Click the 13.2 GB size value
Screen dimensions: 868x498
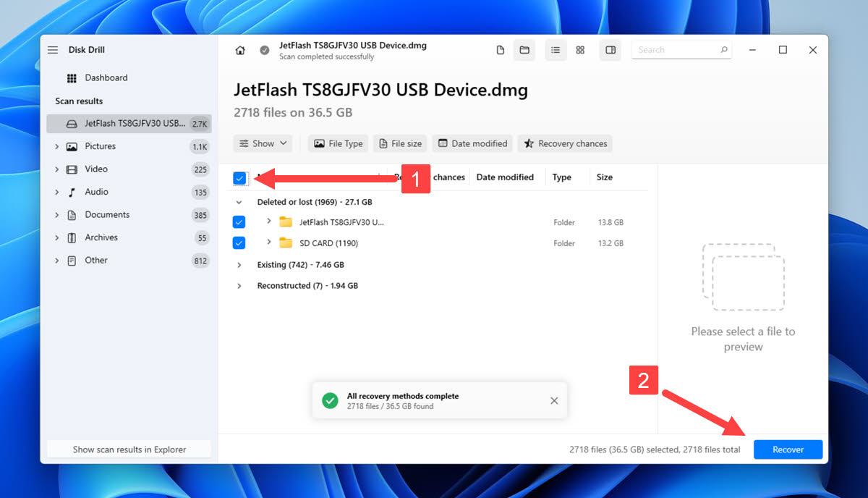[x=610, y=244]
